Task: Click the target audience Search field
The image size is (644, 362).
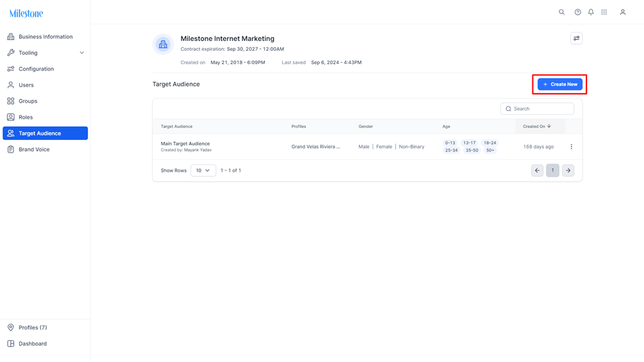Action: 537,109
